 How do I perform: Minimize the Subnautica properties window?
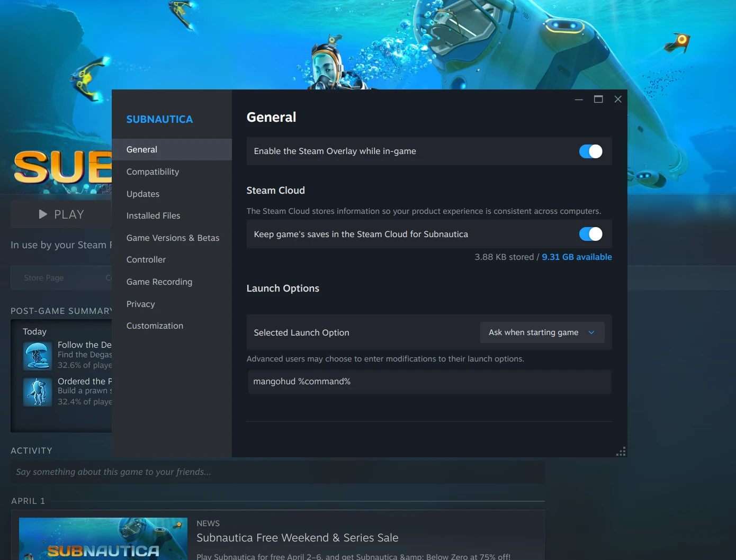[x=579, y=99]
